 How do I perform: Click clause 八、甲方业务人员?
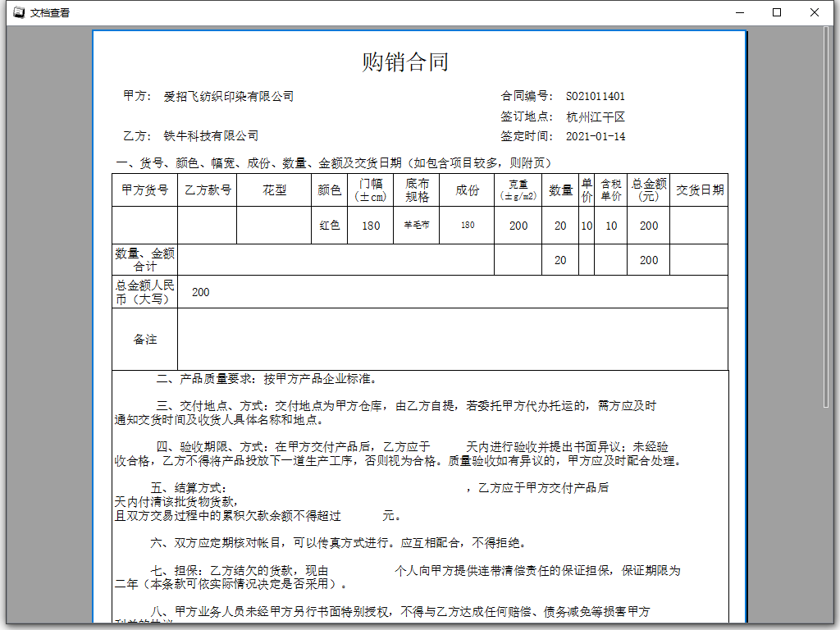400,612
